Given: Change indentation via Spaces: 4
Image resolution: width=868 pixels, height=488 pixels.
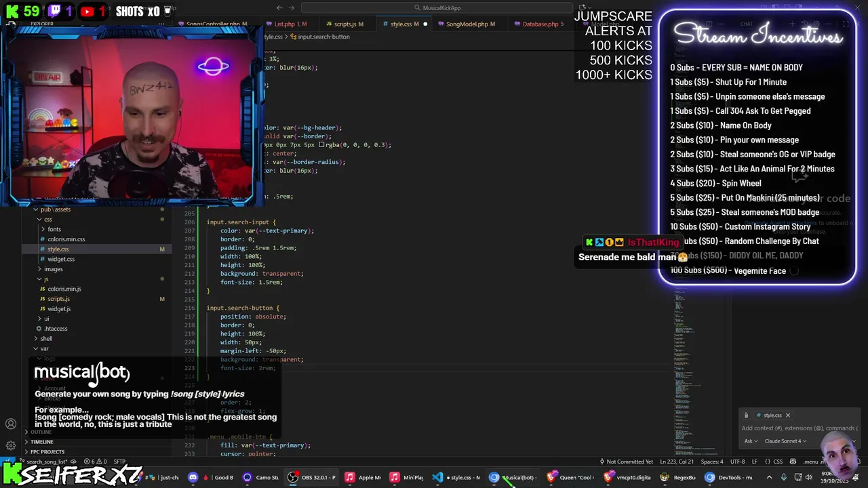Looking at the screenshot, I should pos(712,462).
